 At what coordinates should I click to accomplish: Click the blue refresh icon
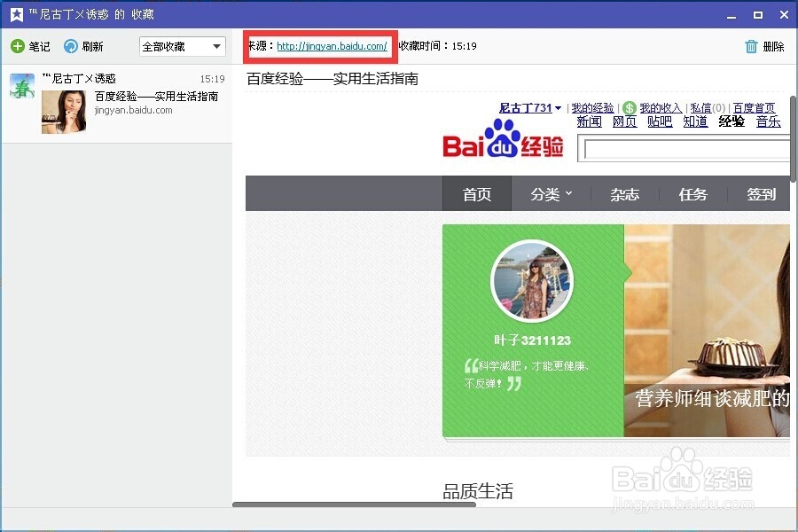pos(71,46)
